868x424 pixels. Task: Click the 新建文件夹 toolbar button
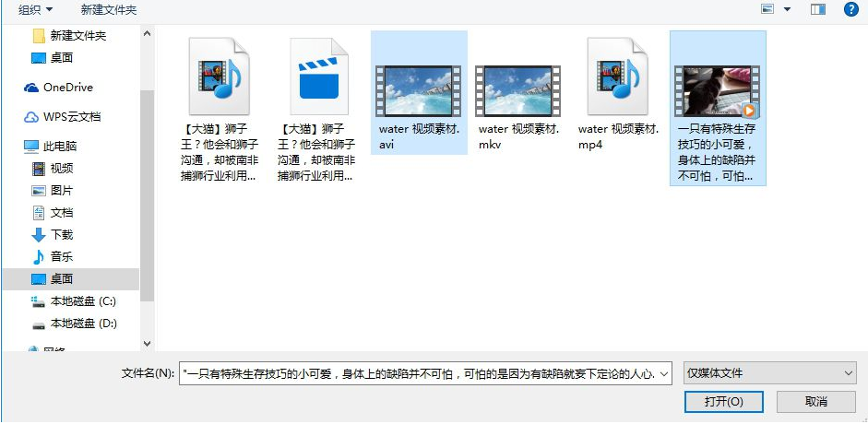pyautogui.click(x=109, y=9)
